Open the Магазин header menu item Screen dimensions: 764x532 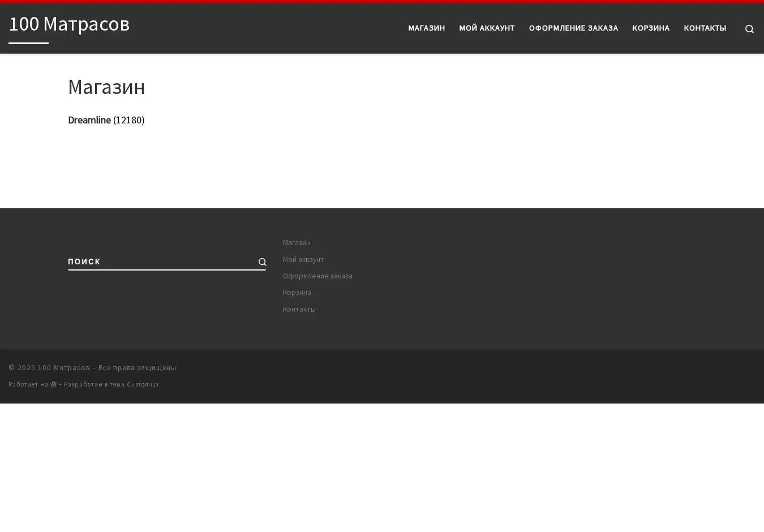coord(426,28)
